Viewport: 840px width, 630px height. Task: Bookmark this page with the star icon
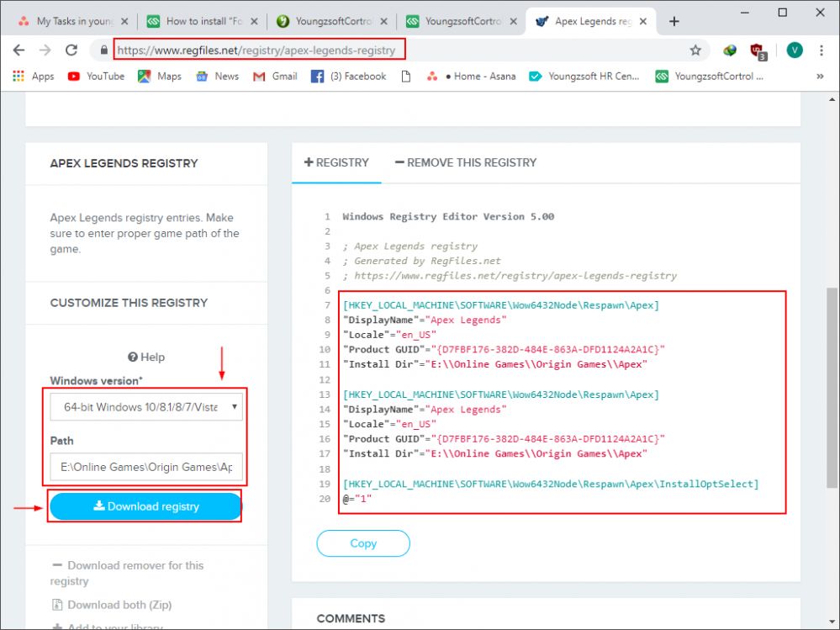click(x=695, y=50)
